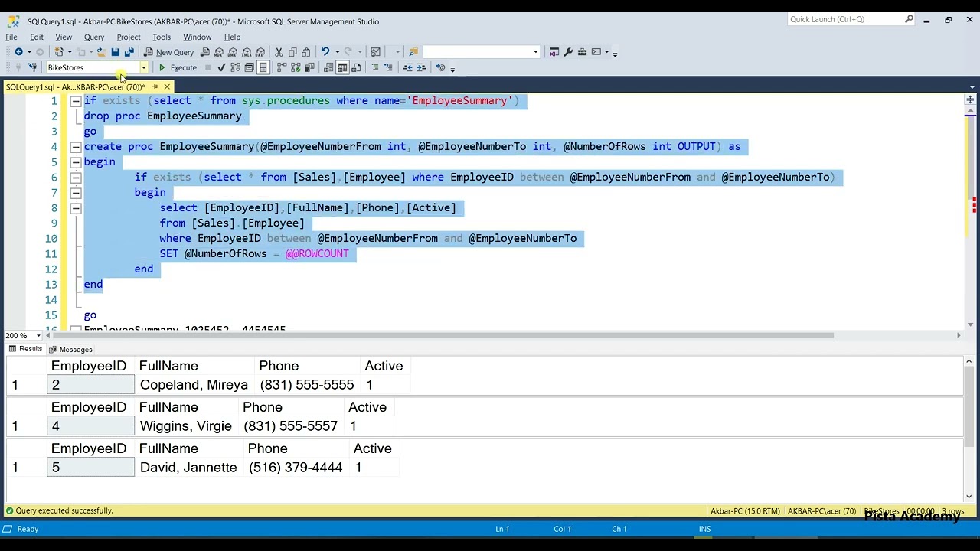
Task: Run the query with the Execute button
Action: 178,67
